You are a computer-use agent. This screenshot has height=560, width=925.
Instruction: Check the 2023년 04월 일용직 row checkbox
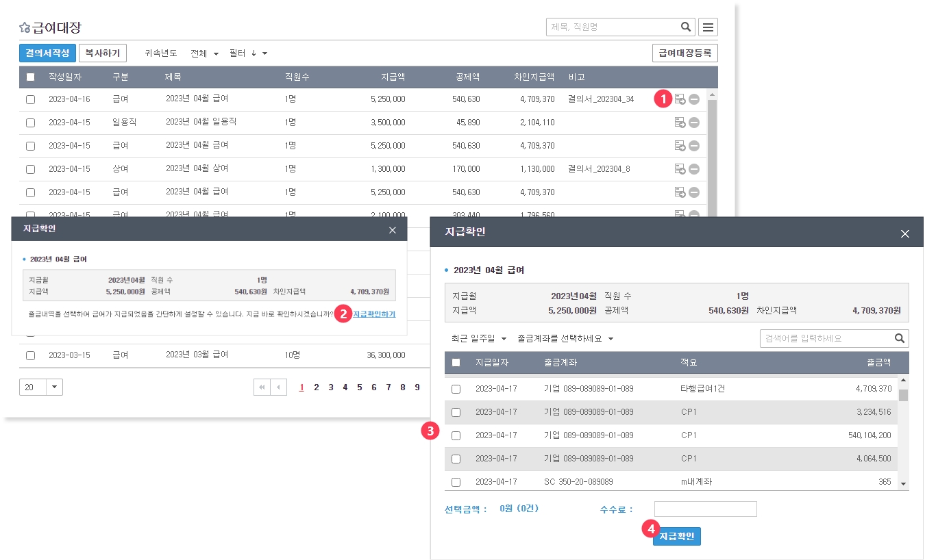pyautogui.click(x=30, y=123)
